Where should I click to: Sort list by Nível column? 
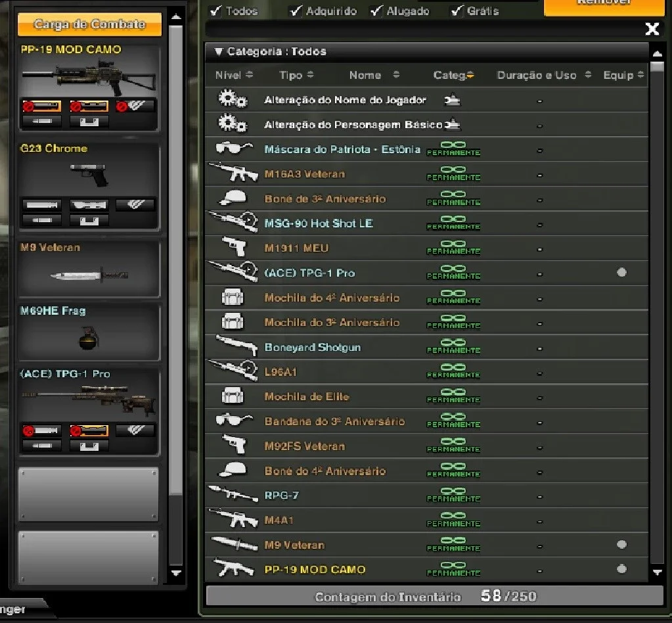point(234,75)
